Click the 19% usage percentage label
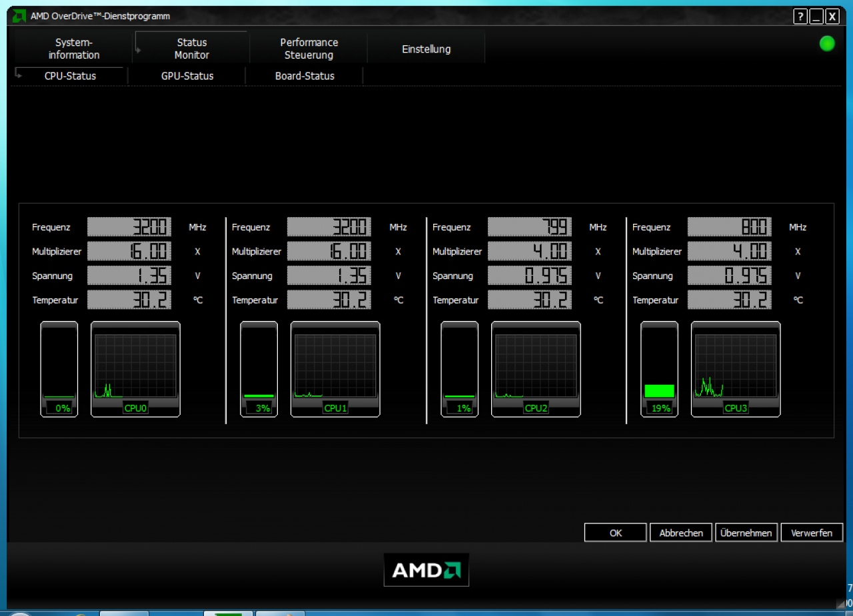 pos(661,408)
